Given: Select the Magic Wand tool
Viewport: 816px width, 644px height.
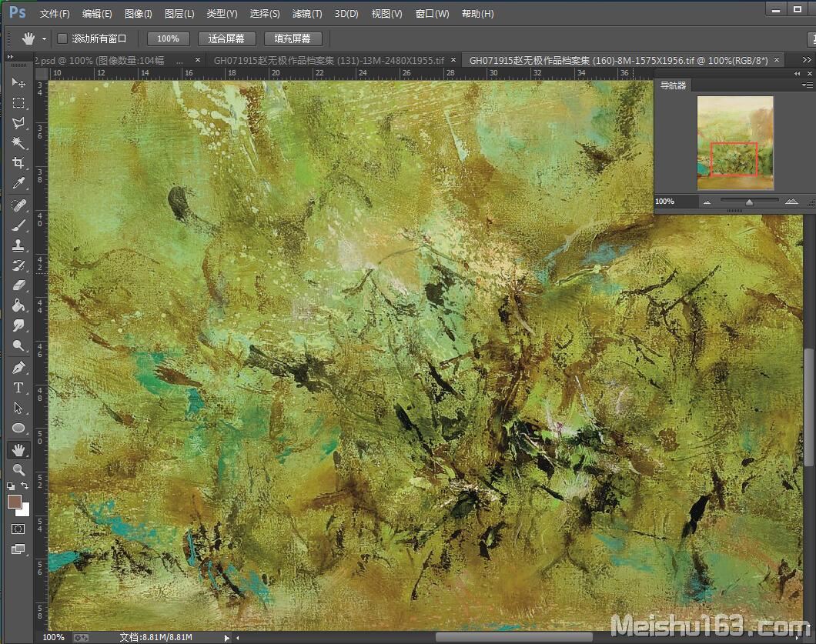Looking at the screenshot, I should coord(18,142).
